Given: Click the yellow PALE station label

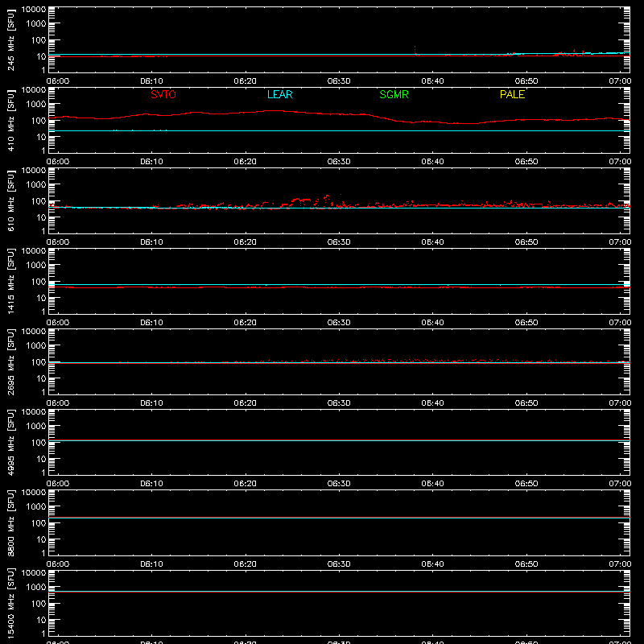Looking at the screenshot, I should click(512, 94).
